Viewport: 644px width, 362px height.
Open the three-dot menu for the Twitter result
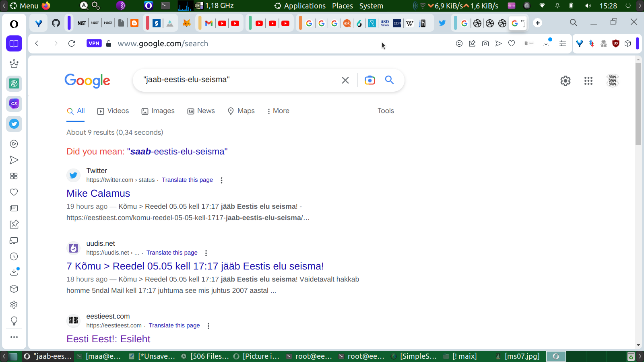221,180
